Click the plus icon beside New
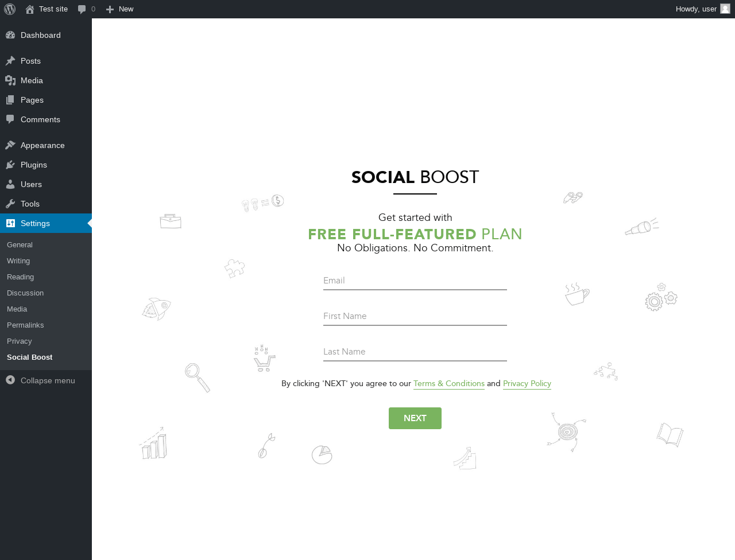This screenshot has height=560, width=735. (110, 9)
